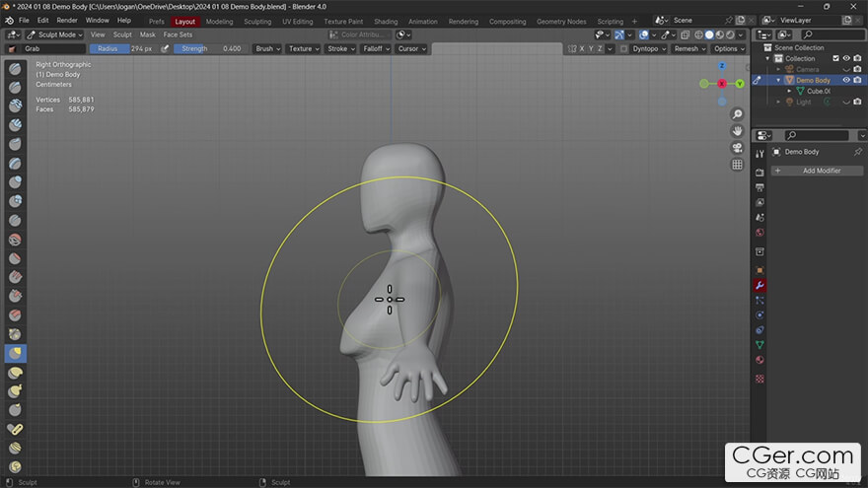
Task: Select the Inflate brush tool
Action: [16, 182]
